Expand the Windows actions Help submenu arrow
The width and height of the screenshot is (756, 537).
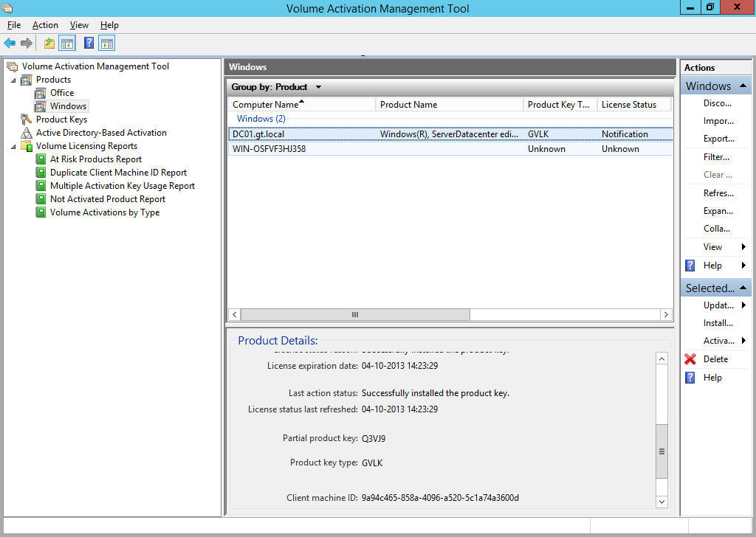click(743, 266)
